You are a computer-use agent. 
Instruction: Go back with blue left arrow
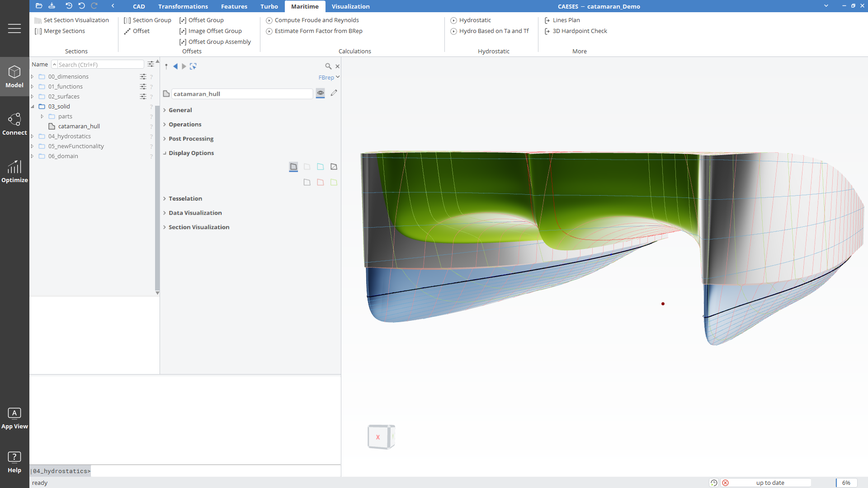tap(175, 66)
